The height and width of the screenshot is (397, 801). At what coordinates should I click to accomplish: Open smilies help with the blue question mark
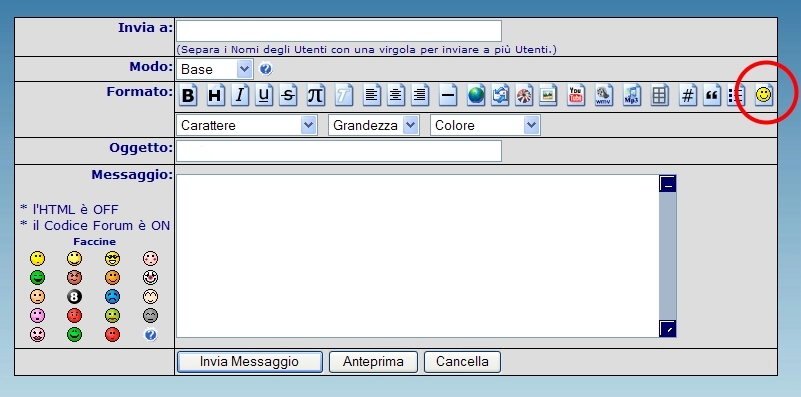(x=150, y=335)
